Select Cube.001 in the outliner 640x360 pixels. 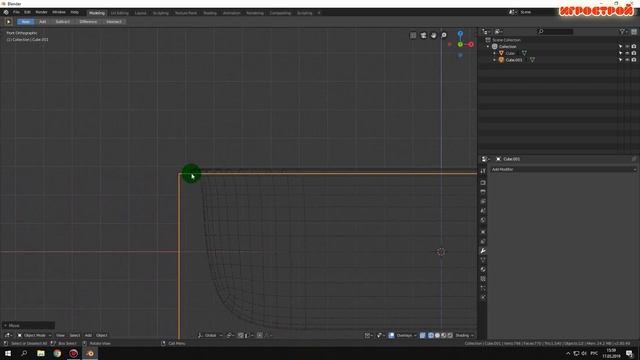(x=514, y=60)
